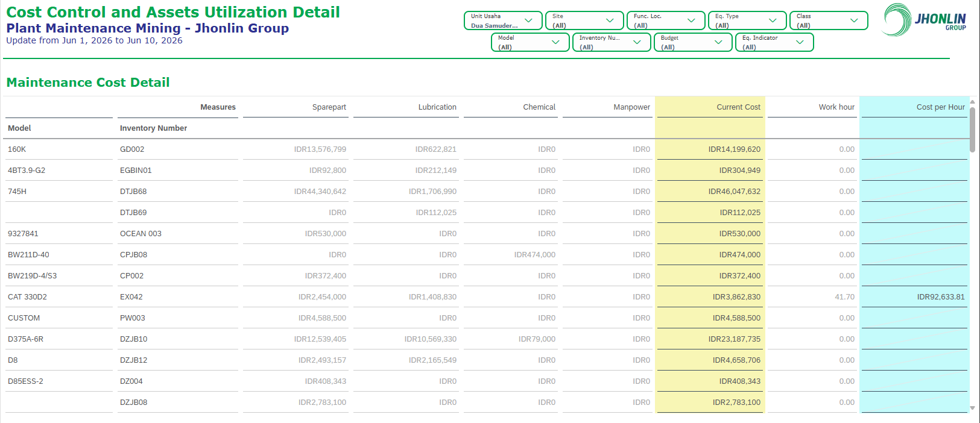The width and height of the screenshot is (980, 423).
Task: Expand the Budget filter dropdown
Action: (x=693, y=42)
